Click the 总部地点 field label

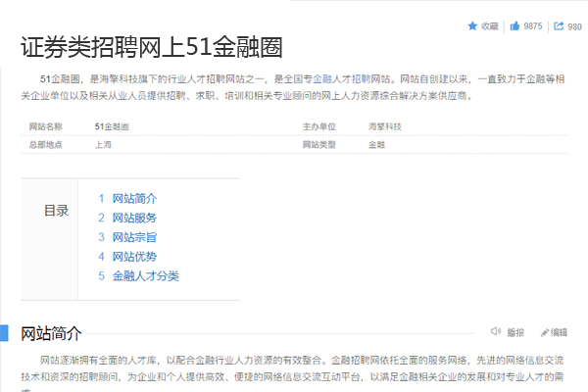(46, 144)
